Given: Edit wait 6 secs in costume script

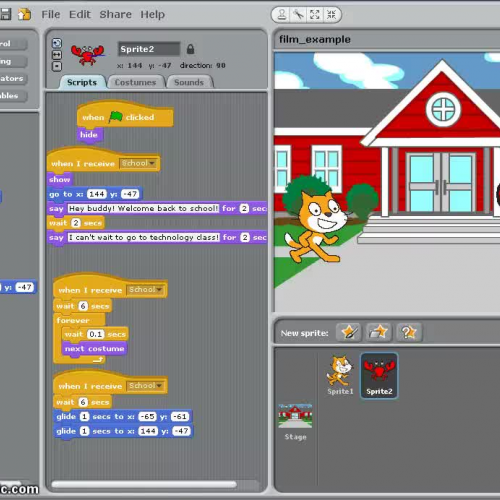Looking at the screenshot, I should point(83,306).
